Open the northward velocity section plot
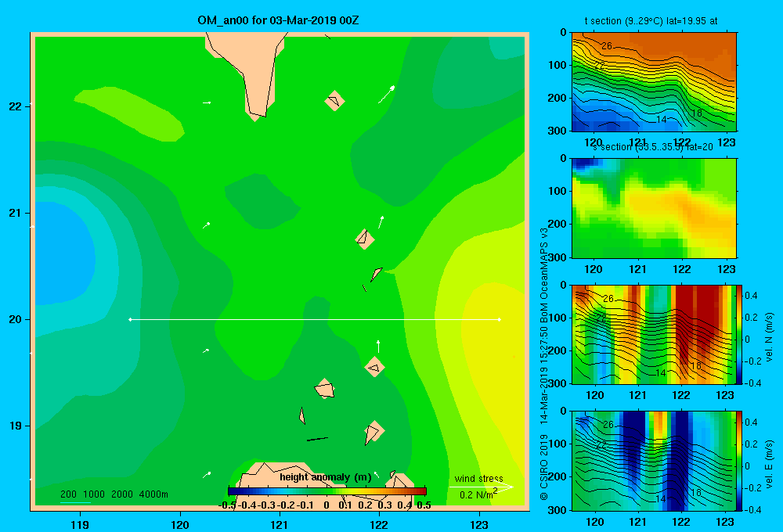Screen dimensions: 783x532 (654, 334)
